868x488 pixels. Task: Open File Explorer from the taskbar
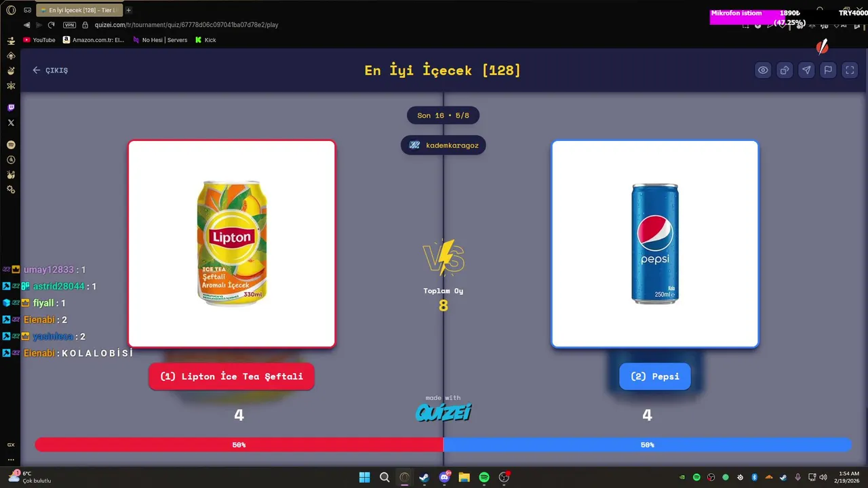pyautogui.click(x=464, y=477)
